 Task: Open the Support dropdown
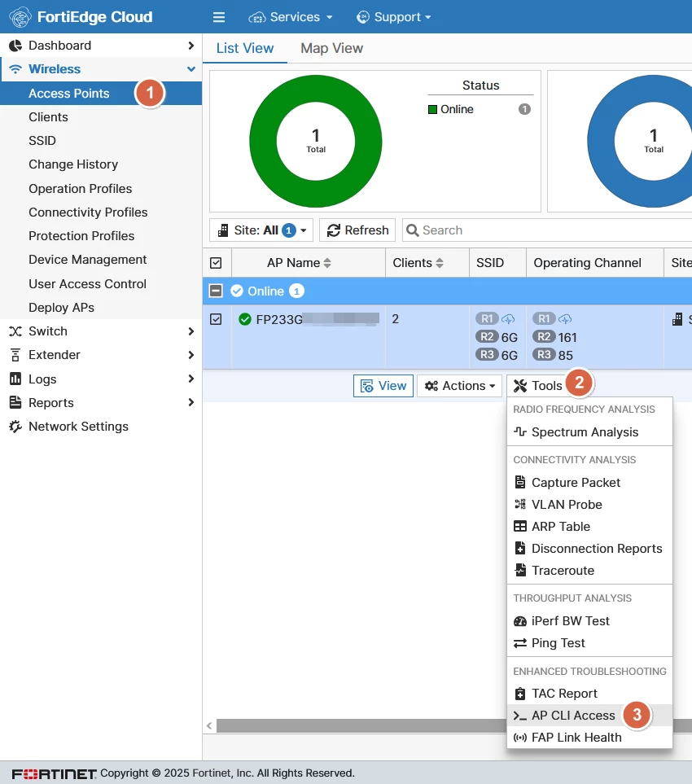(393, 17)
